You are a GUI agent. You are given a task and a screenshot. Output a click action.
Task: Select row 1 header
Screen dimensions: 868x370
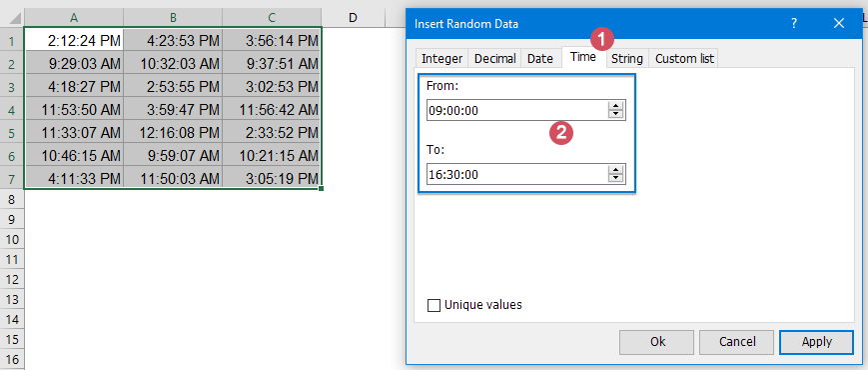12,40
